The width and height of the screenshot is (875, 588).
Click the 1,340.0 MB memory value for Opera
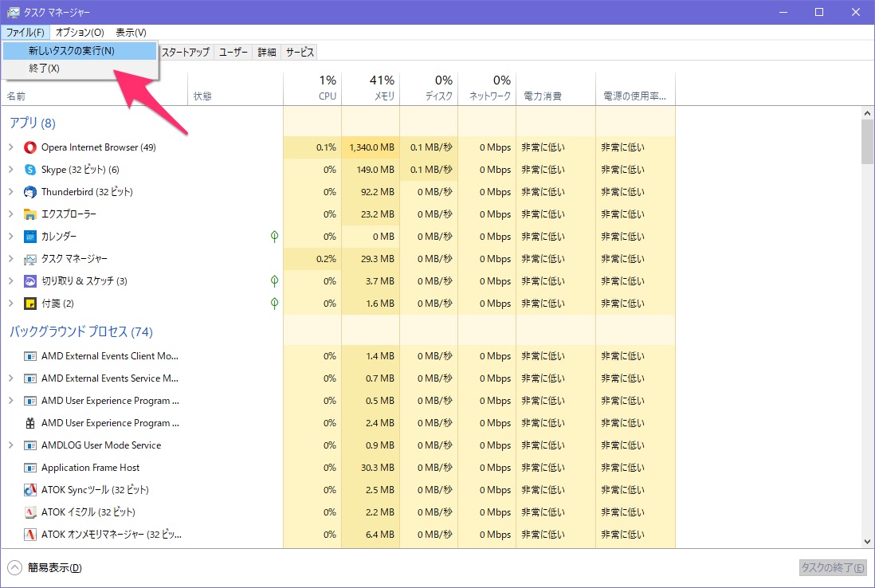(x=371, y=147)
